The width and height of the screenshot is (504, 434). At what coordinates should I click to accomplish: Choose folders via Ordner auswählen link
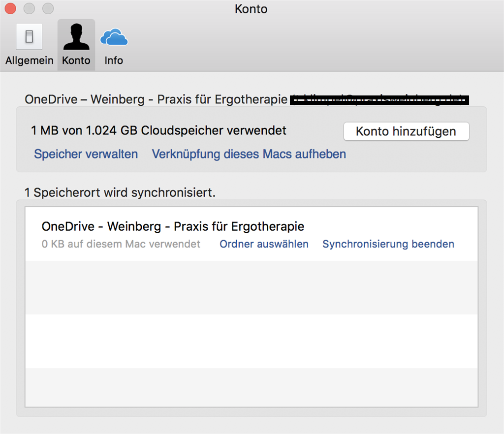click(264, 244)
